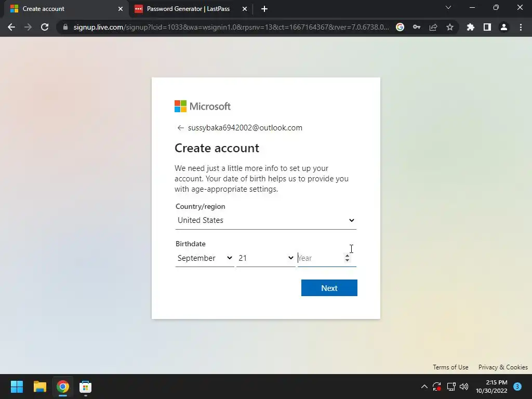
Task: Open saved passwords key icon
Action: click(x=417, y=27)
